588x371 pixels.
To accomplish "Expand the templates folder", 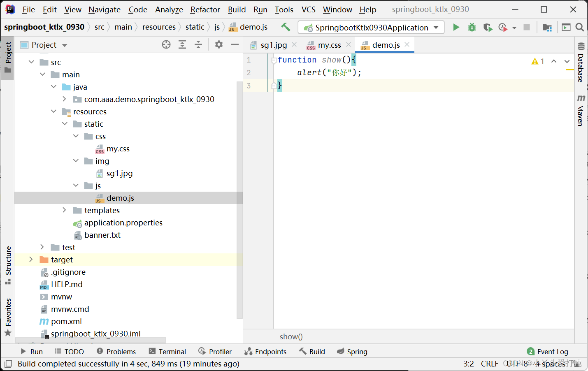I will pos(65,210).
